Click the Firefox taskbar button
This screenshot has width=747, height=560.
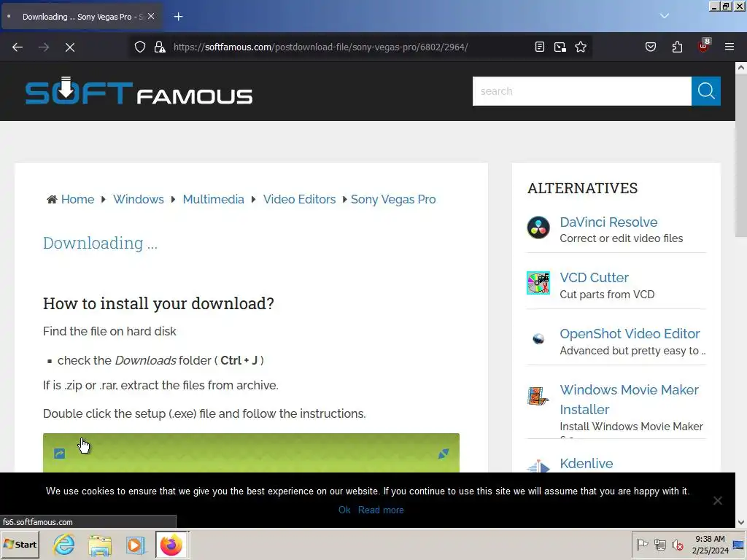click(x=172, y=545)
